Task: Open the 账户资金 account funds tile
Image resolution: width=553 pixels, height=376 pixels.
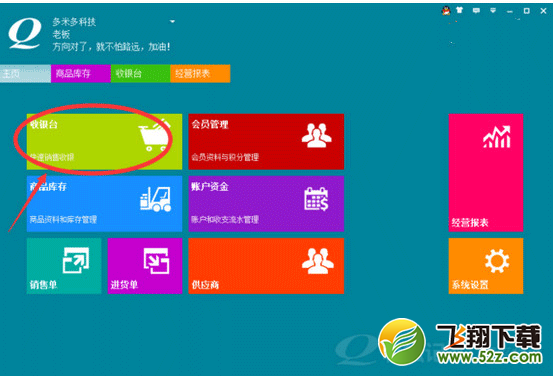Action: click(266, 204)
